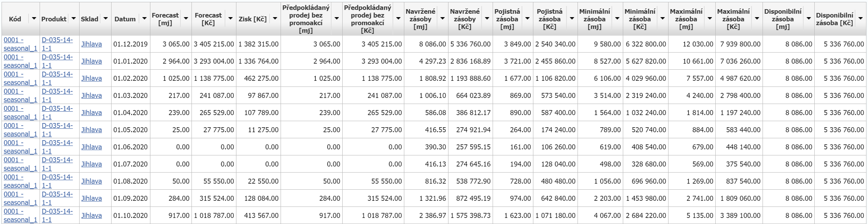Click the Maximální zásoba [mj] column header
This screenshot has width=868, height=224.
(686, 19)
